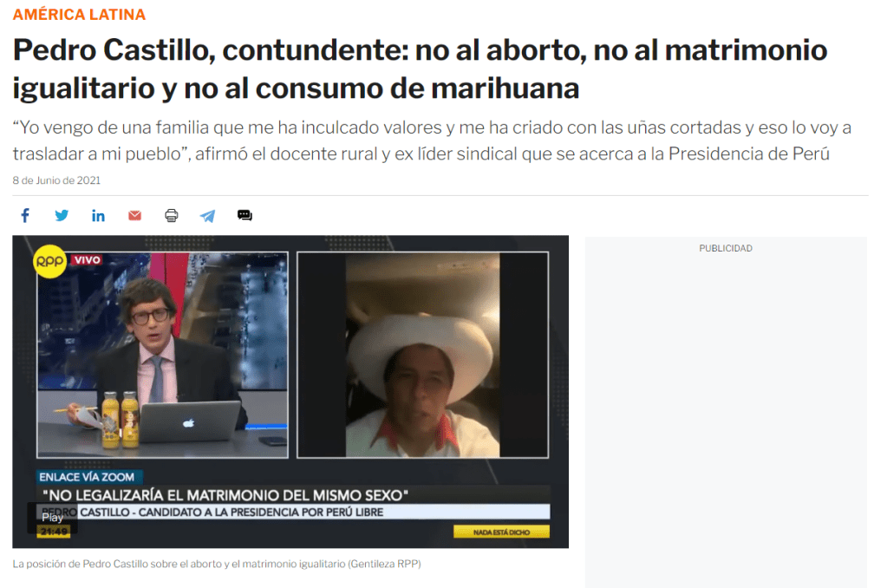This screenshot has height=588, width=887.
Task: Open the AMÉRICA LATINA section link
Action: (x=79, y=15)
